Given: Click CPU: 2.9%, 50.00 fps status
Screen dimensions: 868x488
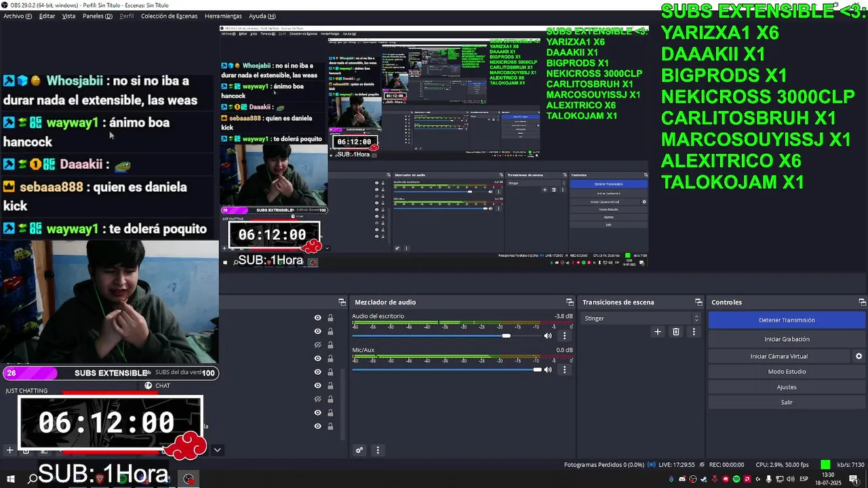Looking at the screenshot, I should coord(782,464).
